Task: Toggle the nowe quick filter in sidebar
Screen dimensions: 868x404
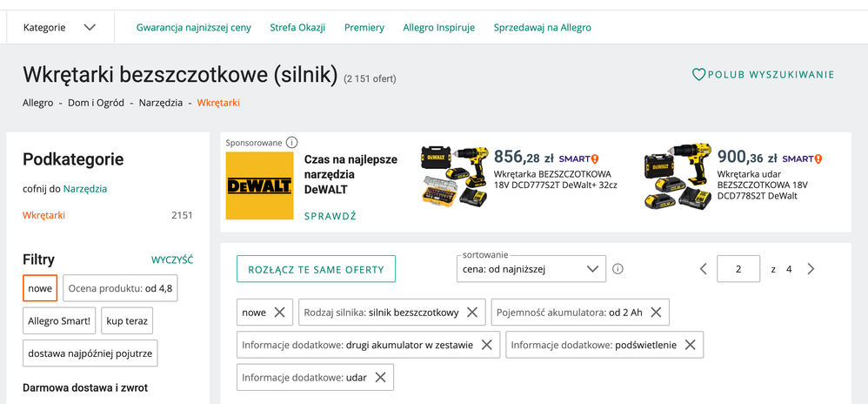Action: point(40,288)
